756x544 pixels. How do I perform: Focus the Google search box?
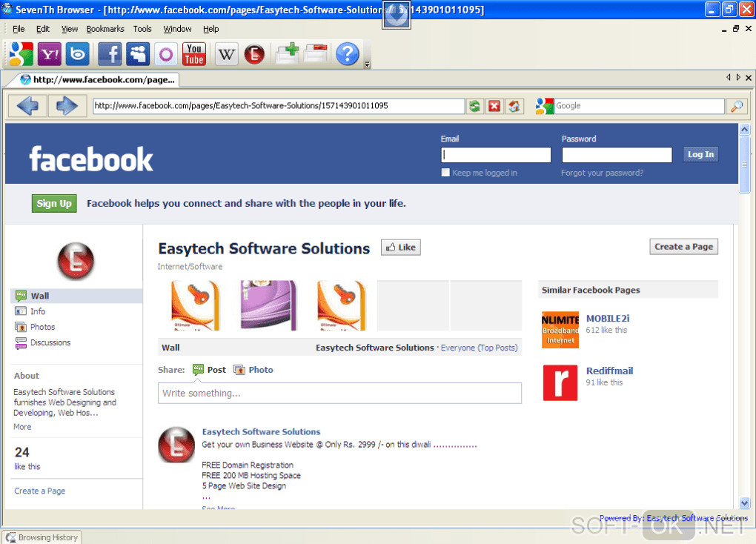pyautogui.click(x=640, y=106)
